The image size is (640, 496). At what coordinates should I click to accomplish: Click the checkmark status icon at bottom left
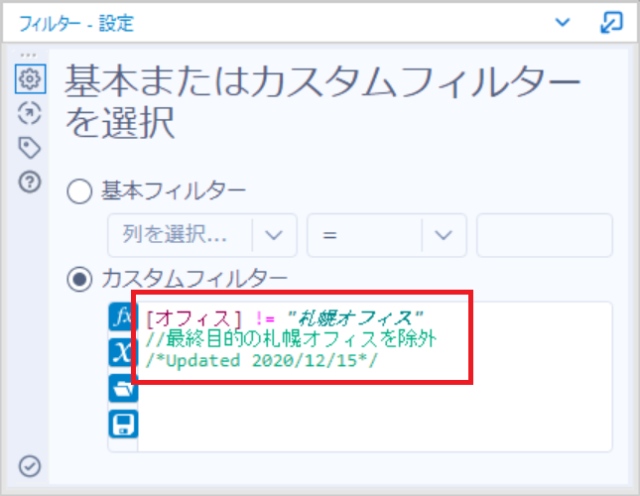pos(30,466)
